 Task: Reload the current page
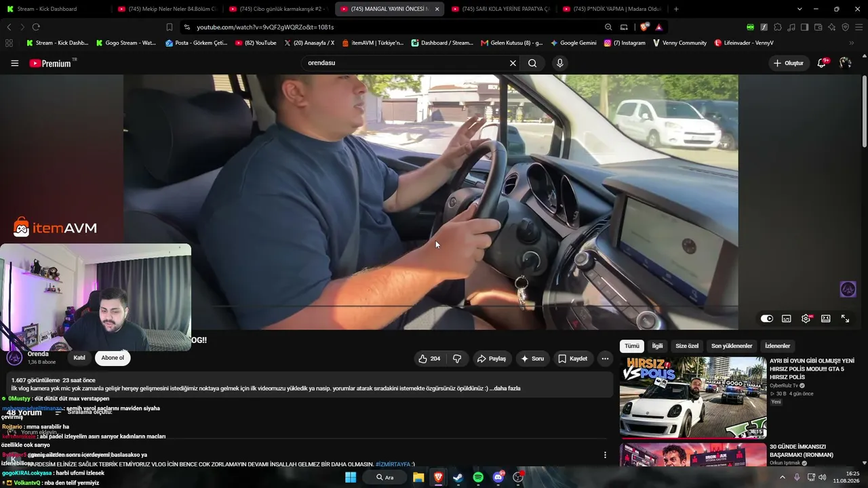click(x=36, y=27)
